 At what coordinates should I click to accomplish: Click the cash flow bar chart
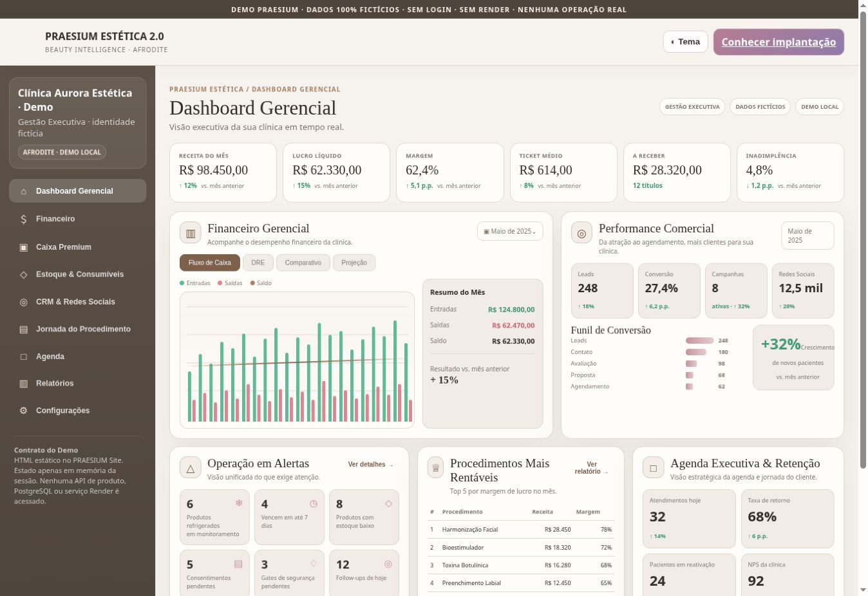click(x=297, y=360)
